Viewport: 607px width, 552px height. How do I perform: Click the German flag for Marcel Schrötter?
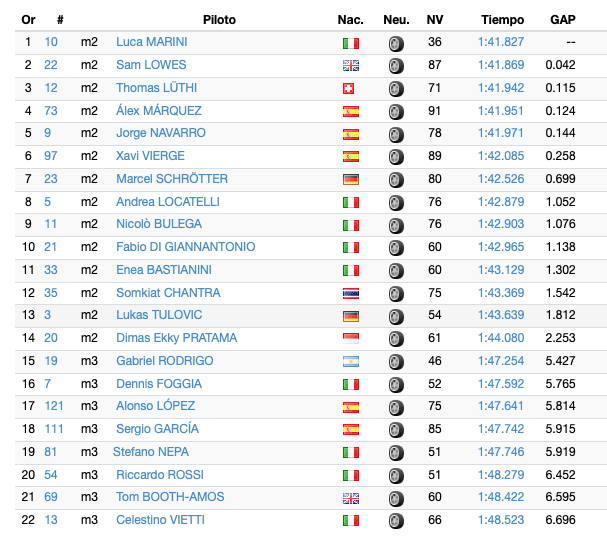tap(351, 180)
